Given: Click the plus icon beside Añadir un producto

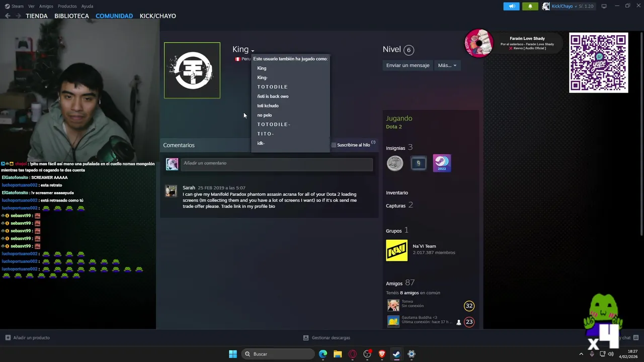Looking at the screenshot, I should tap(8, 338).
